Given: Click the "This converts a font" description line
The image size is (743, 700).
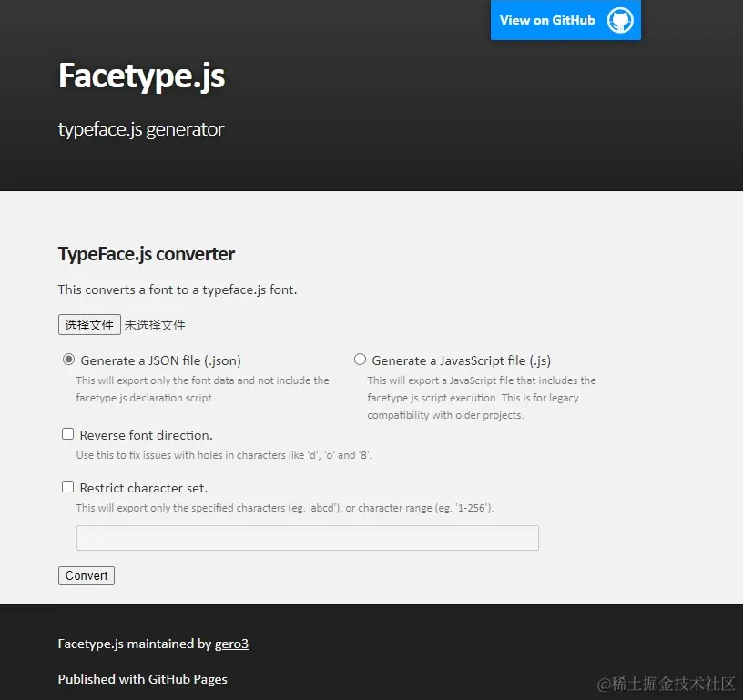Looking at the screenshot, I should pos(178,289).
